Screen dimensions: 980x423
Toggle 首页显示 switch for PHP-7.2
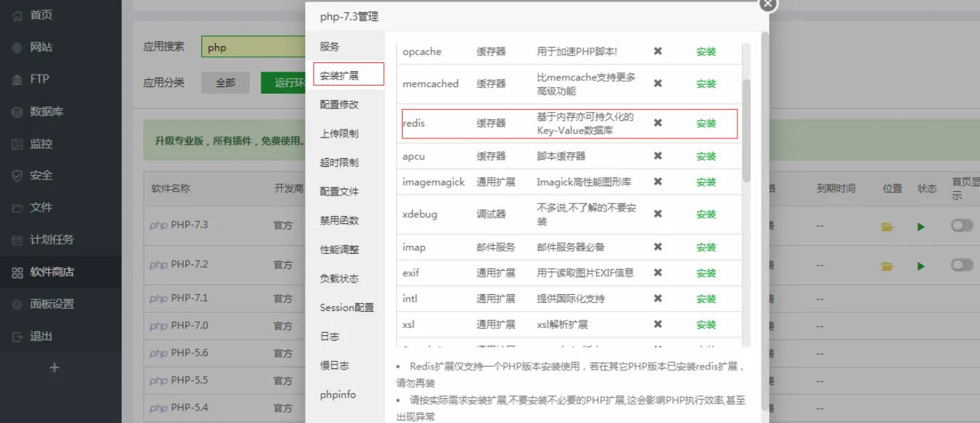pos(962,265)
